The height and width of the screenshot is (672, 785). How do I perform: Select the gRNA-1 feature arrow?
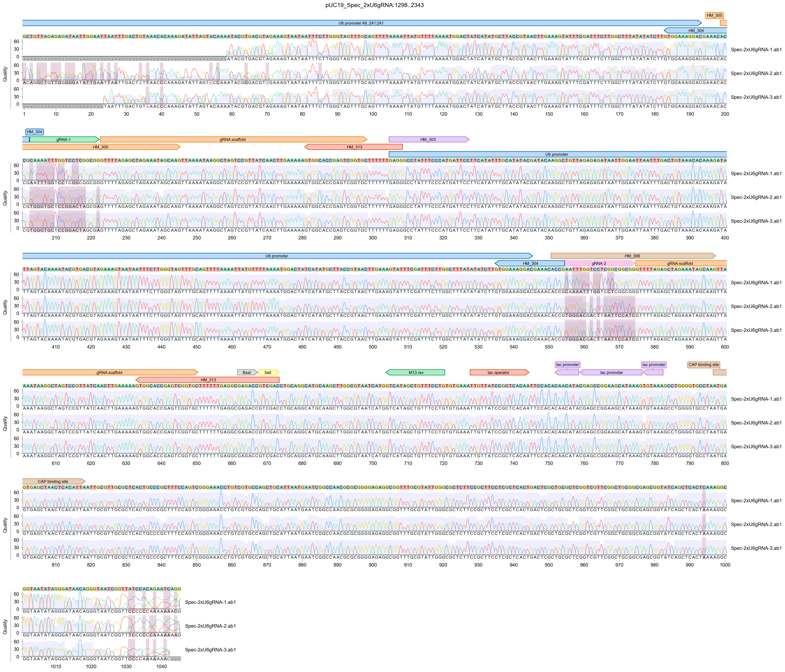point(64,139)
